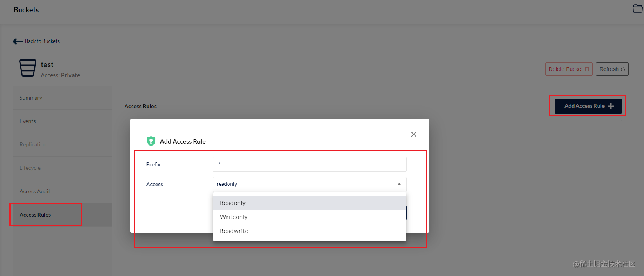Open the Access combo box showing readonly

pos(310,184)
